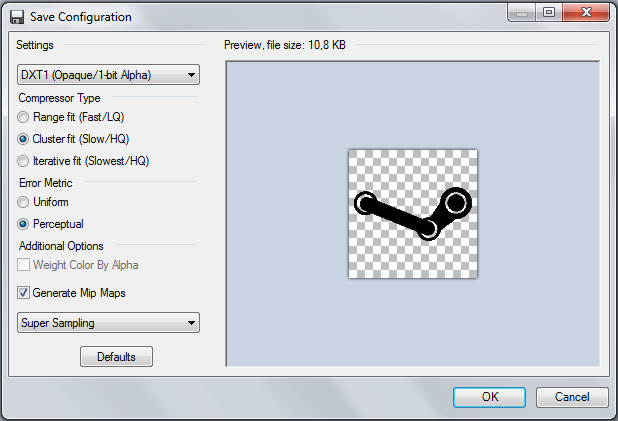Viewport: 618px width, 421px height.
Task: Minimize the Save Configuration window
Action: pyautogui.click(x=522, y=13)
